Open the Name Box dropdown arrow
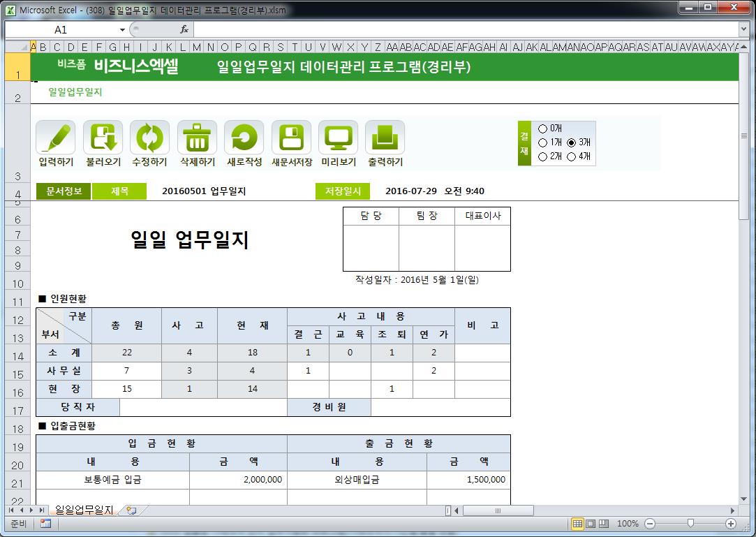Viewport: 756px width, 537px height. (x=122, y=30)
